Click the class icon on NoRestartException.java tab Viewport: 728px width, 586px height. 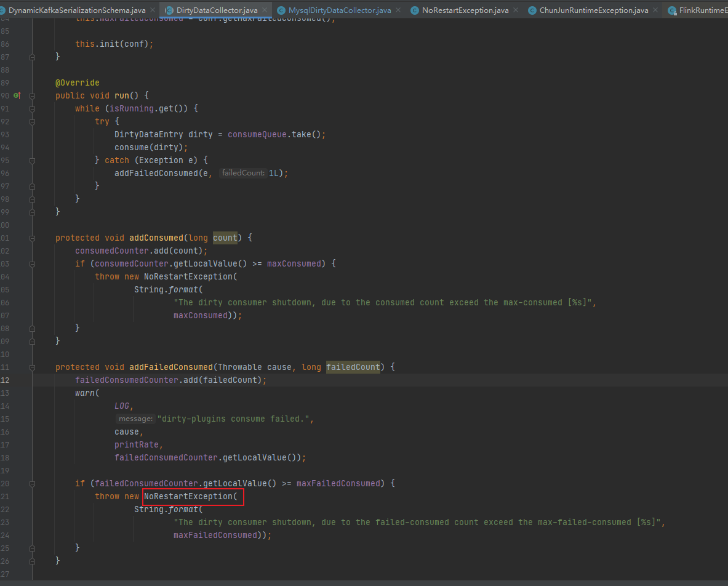click(x=415, y=10)
